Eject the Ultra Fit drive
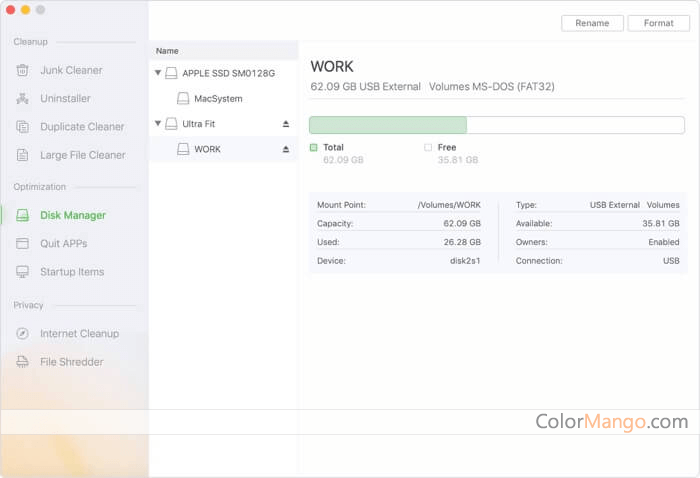Viewport: 700px width, 478px height. pyautogui.click(x=286, y=124)
